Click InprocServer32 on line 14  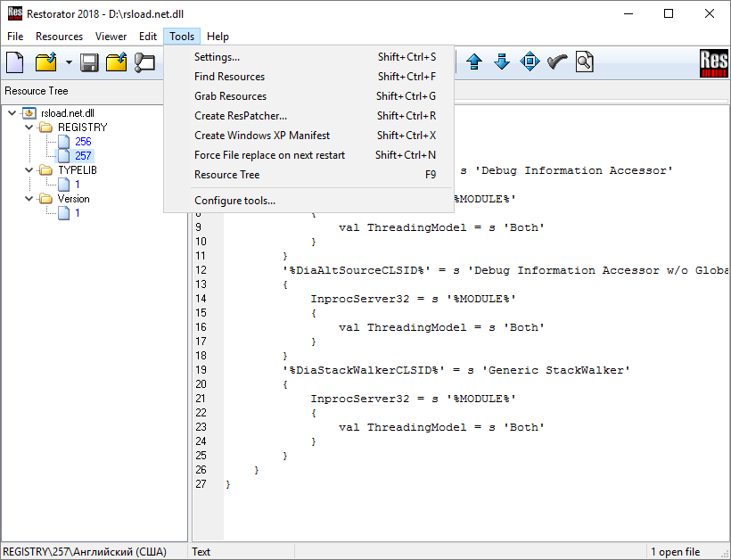coord(360,299)
